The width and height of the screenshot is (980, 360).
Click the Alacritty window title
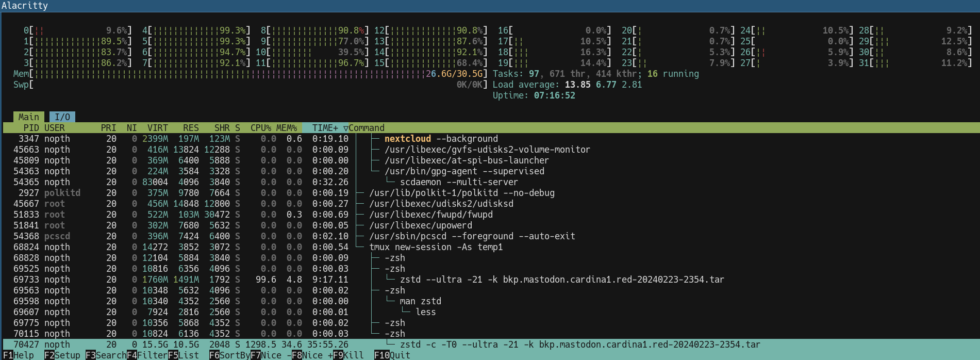pos(24,6)
